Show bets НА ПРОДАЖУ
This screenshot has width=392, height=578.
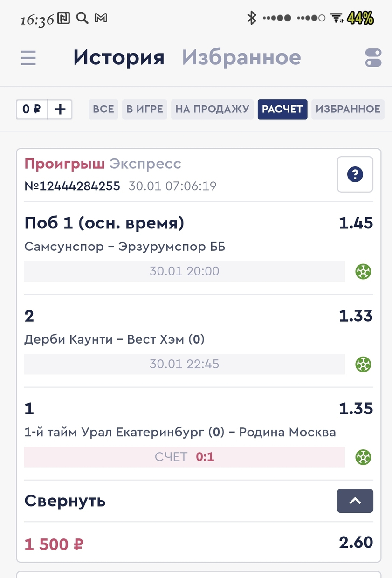[212, 110]
